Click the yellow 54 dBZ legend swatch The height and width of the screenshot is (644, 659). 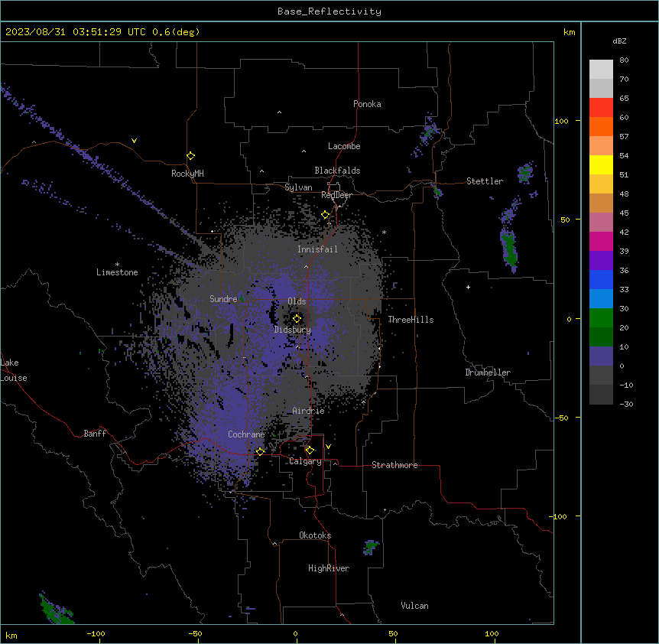tap(601, 164)
